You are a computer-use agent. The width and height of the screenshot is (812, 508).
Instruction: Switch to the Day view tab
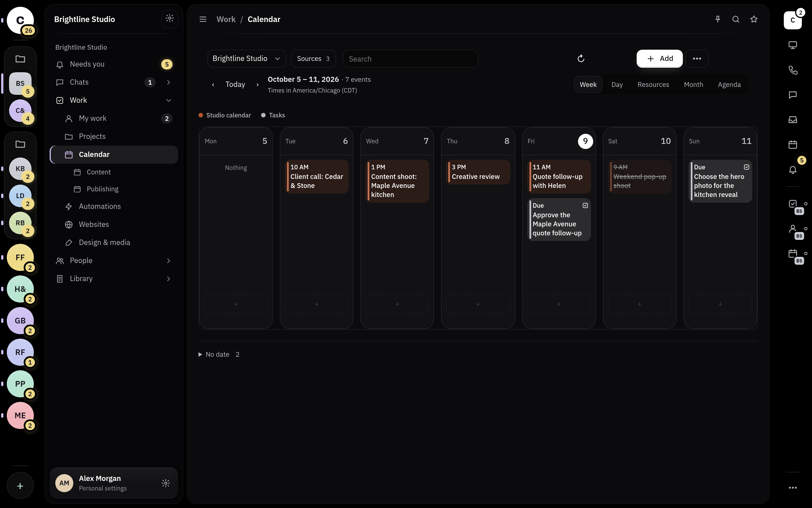coord(617,85)
